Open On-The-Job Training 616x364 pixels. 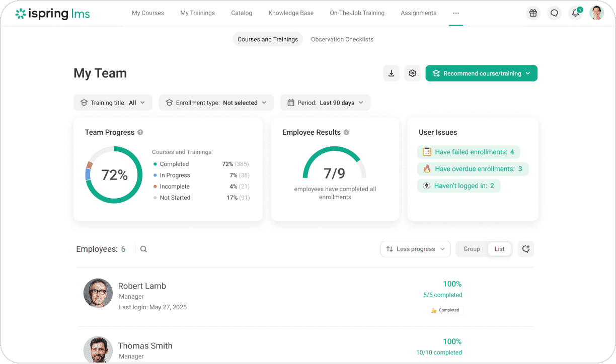(x=357, y=13)
